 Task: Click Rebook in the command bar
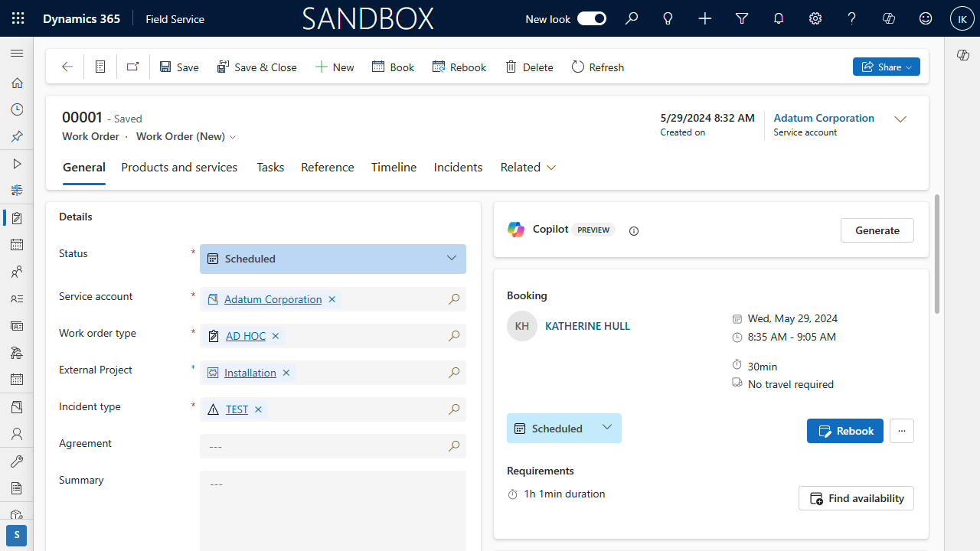459,67
